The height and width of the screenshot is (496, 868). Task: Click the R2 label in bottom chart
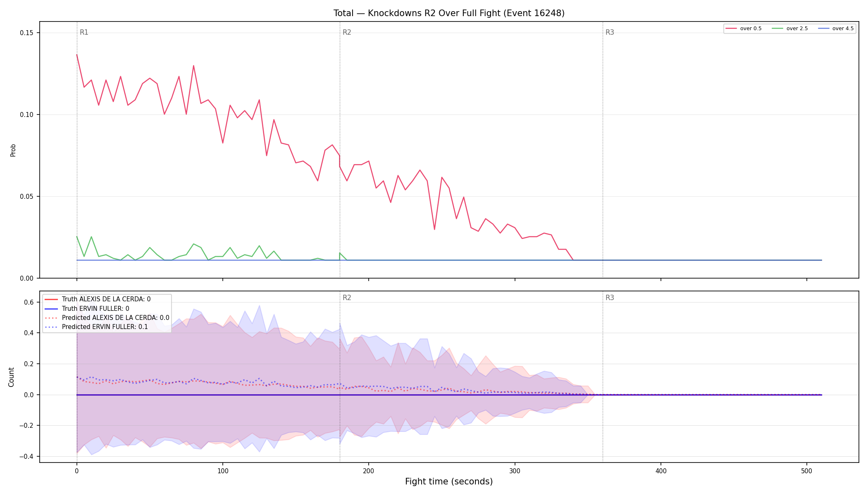pyautogui.click(x=347, y=298)
